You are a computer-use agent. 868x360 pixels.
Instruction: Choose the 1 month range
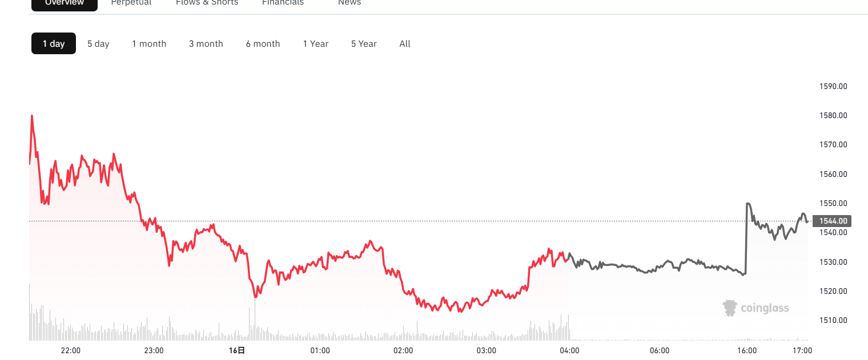(x=149, y=43)
